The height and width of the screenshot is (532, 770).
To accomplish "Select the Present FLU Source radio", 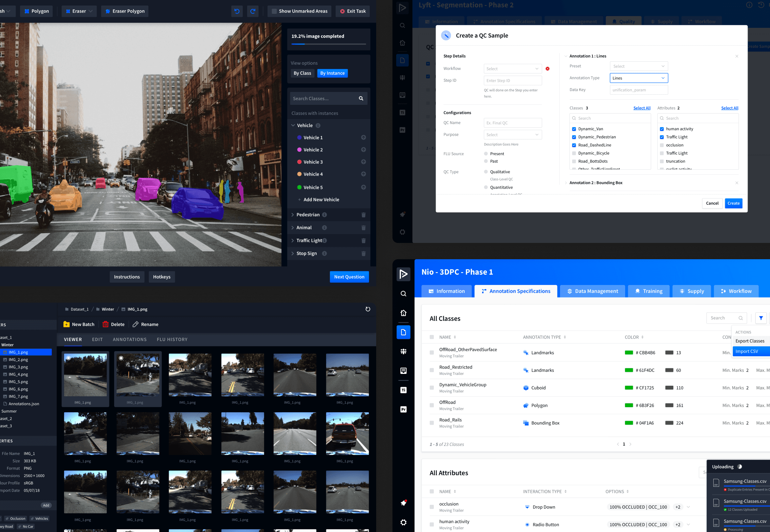I will click(x=486, y=154).
